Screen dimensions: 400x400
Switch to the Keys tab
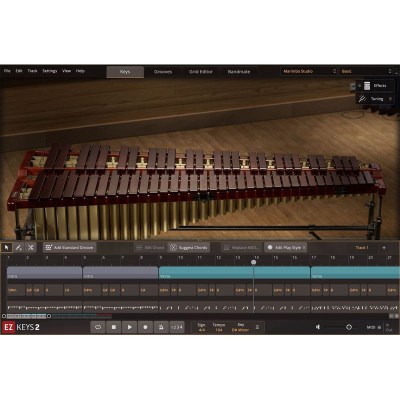[x=125, y=72]
